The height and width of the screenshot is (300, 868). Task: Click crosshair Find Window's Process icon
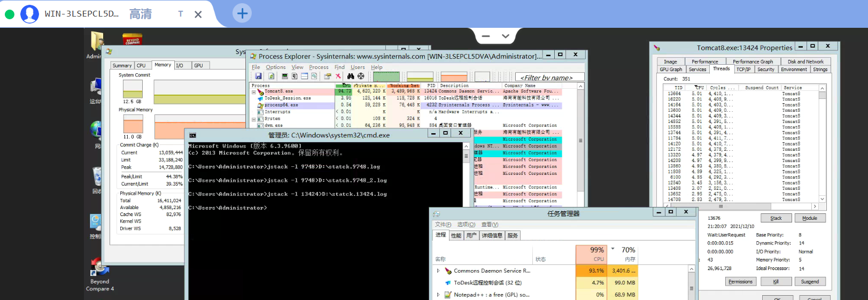[x=361, y=76]
